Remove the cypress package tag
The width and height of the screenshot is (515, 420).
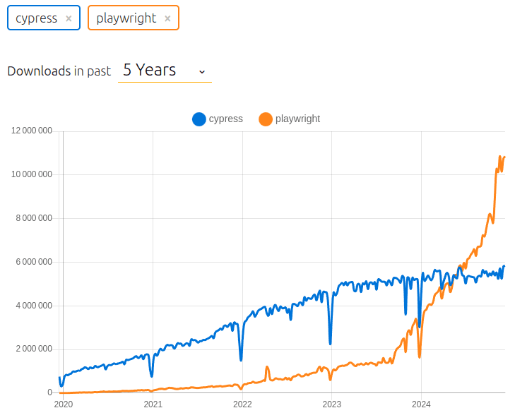point(69,18)
